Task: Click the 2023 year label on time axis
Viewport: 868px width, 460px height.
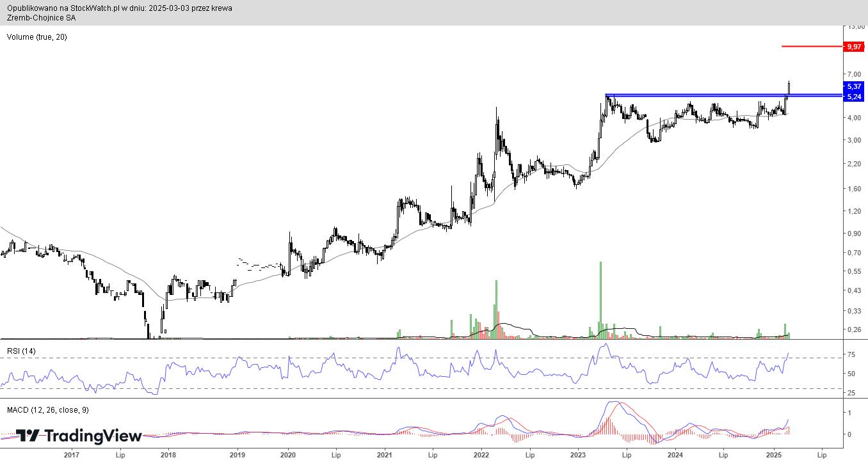Action: coord(578,455)
